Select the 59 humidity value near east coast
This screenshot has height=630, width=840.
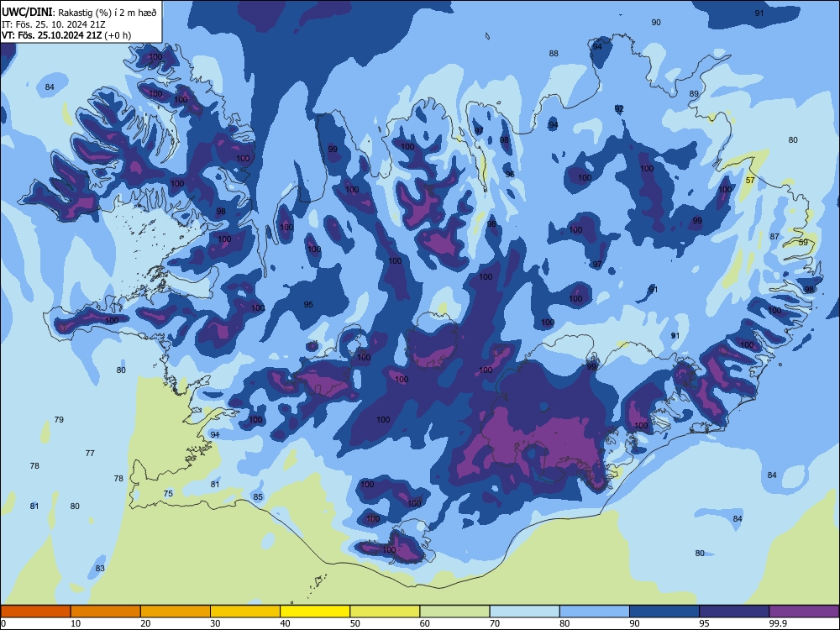803,242
